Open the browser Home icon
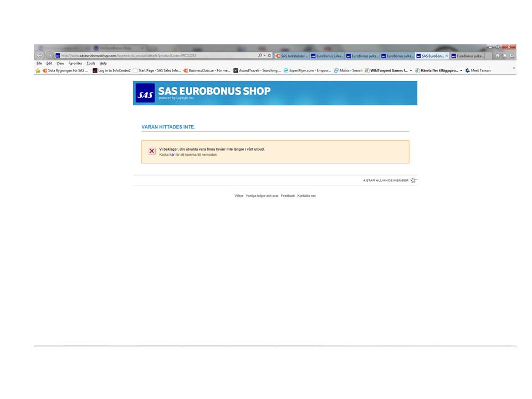This screenshot has width=532, height=399. click(x=498, y=55)
